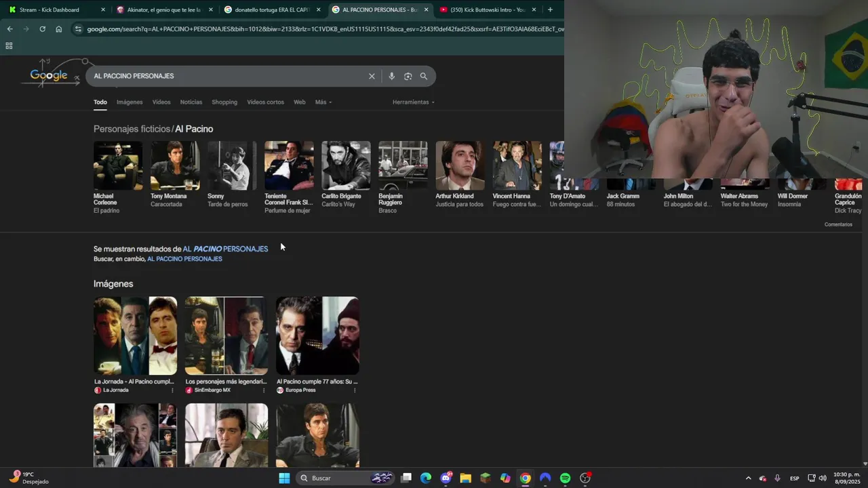Open Task View in the taskbar
Image resolution: width=868 pixels, height=488 pixels.
tap(406, 478)
